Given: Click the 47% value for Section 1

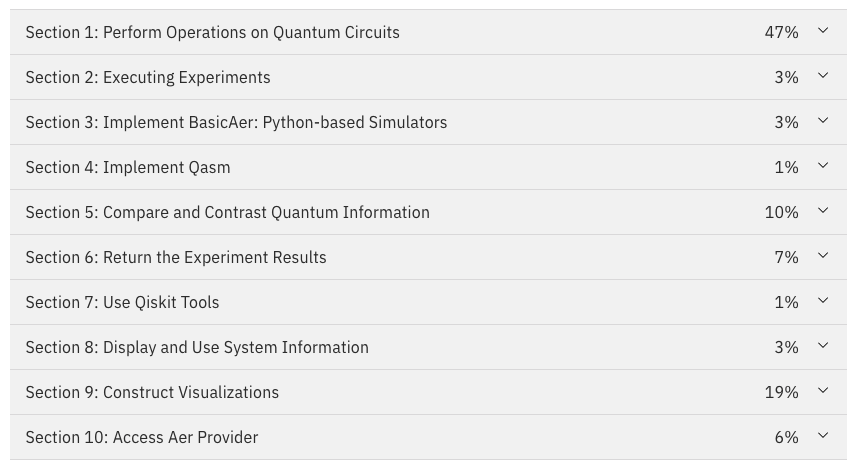Looking at the screenshot, I should 781,32.
